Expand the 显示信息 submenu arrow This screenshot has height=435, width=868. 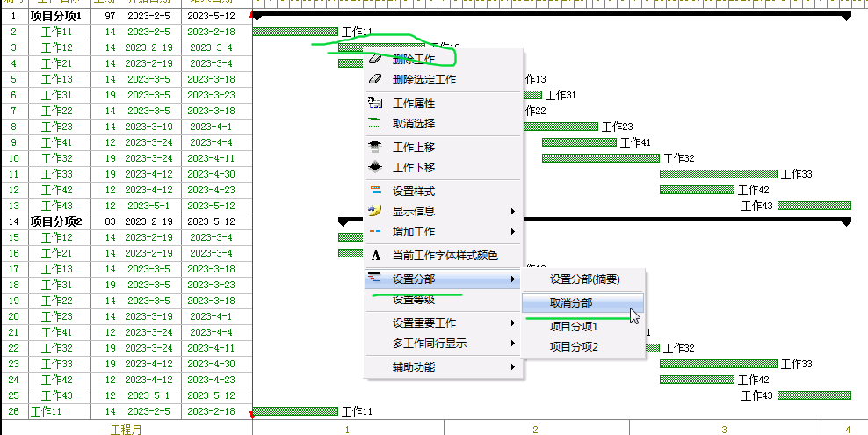513,212
